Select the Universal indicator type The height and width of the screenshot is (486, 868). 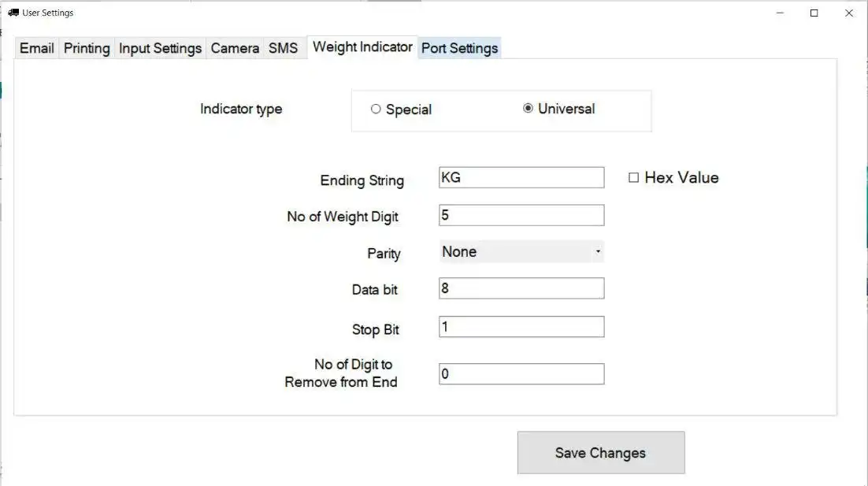528,109
